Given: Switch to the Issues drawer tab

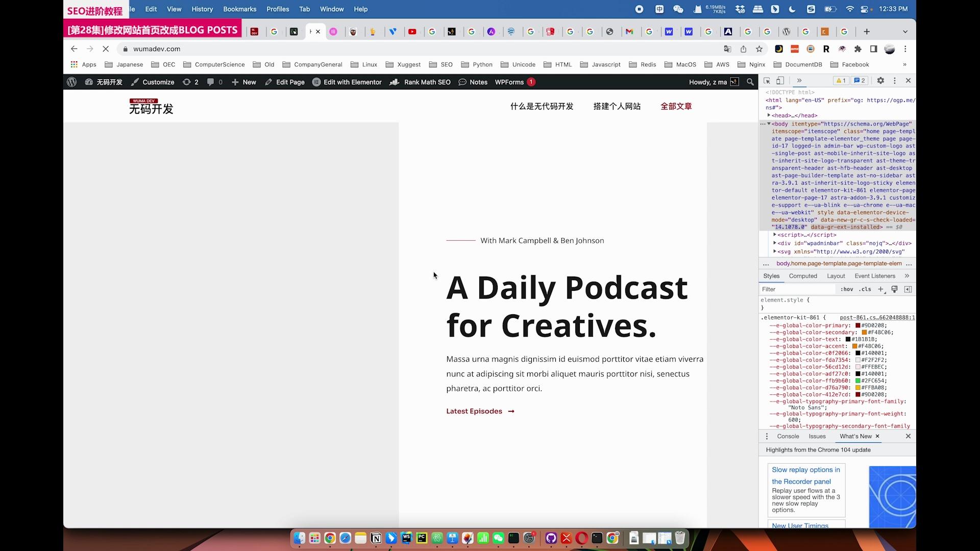Looking at the screenshot, I should 817,436.
